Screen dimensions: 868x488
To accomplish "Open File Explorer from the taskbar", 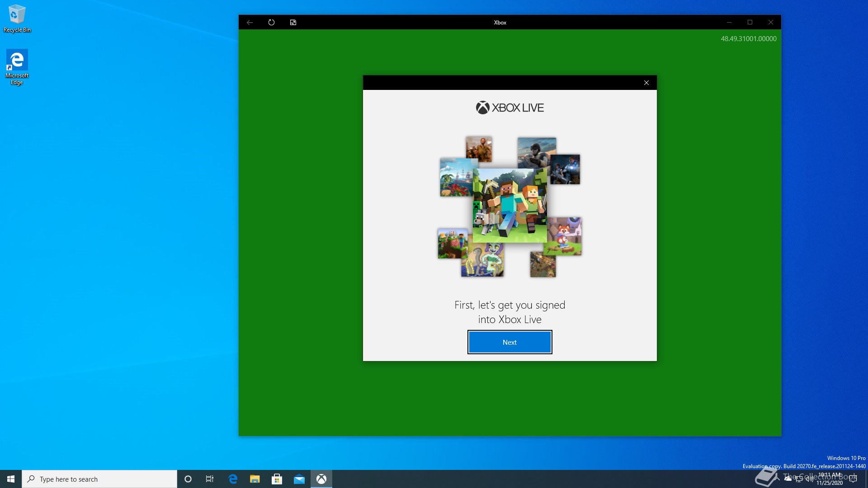I will click(255, 479).
